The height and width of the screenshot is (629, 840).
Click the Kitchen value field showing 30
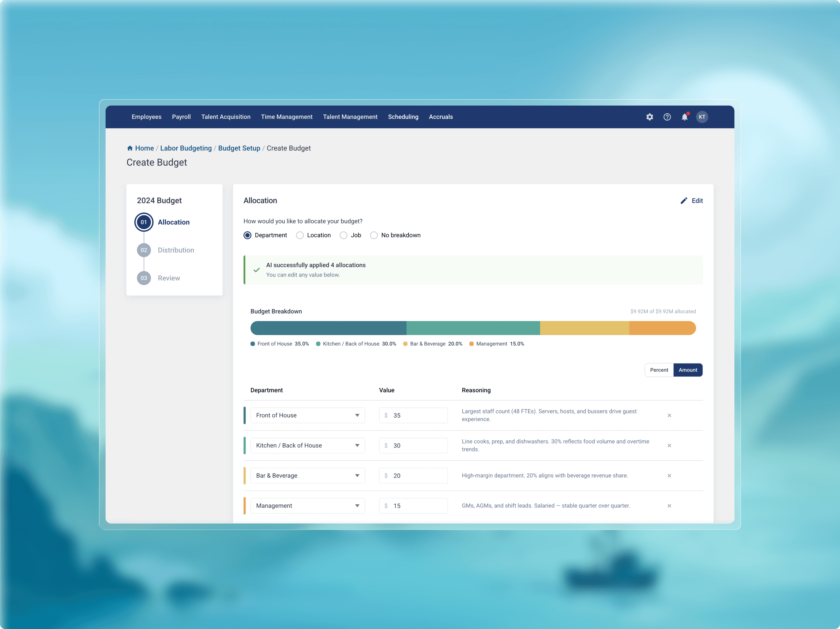coord(413,445)
